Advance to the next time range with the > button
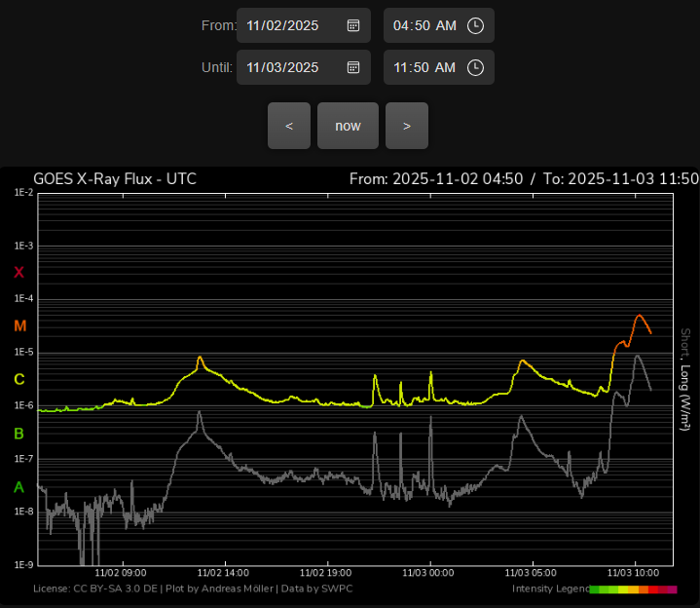 (x=407, y=126)
